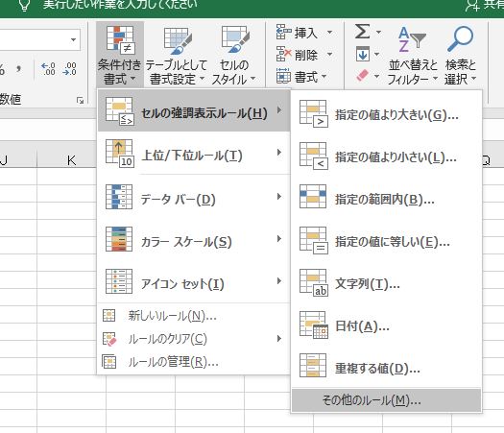Choose 指定の値より小さい(L)... rule
504x433 pixels.
click(x=386, y=156)
